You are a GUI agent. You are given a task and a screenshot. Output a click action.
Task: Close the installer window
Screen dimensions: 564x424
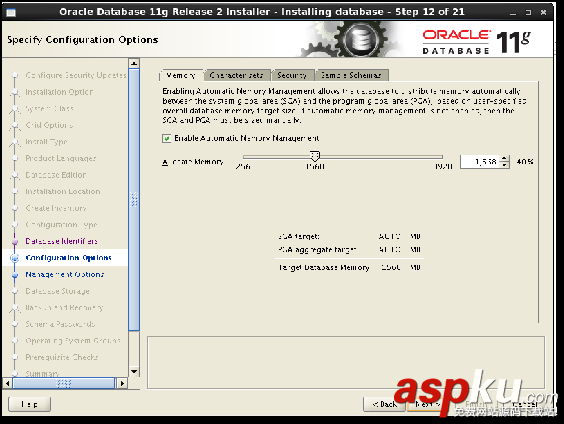[x=543, y=13]
